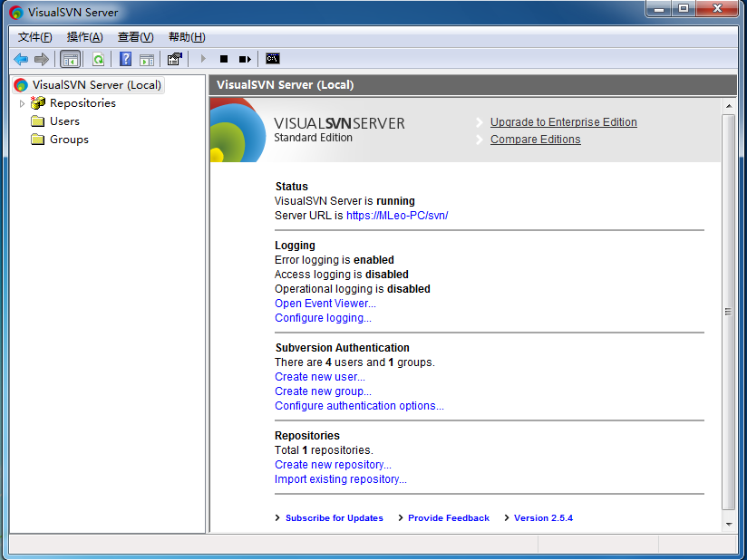Click the scrollbar up arrow

(729, 106)
